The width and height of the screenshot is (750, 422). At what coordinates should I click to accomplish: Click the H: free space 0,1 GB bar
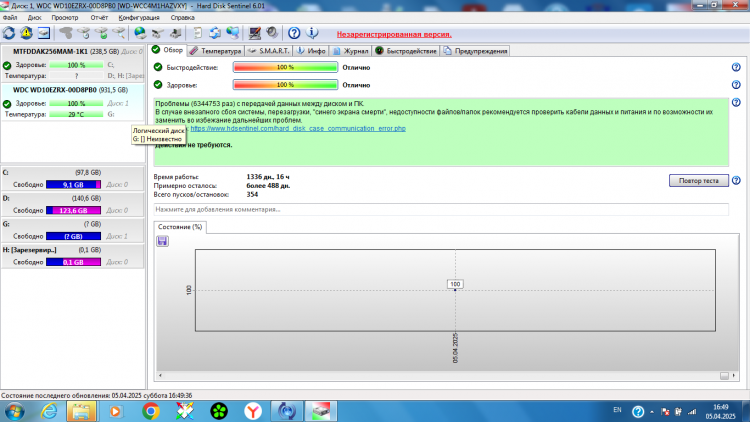pos(73,262)
